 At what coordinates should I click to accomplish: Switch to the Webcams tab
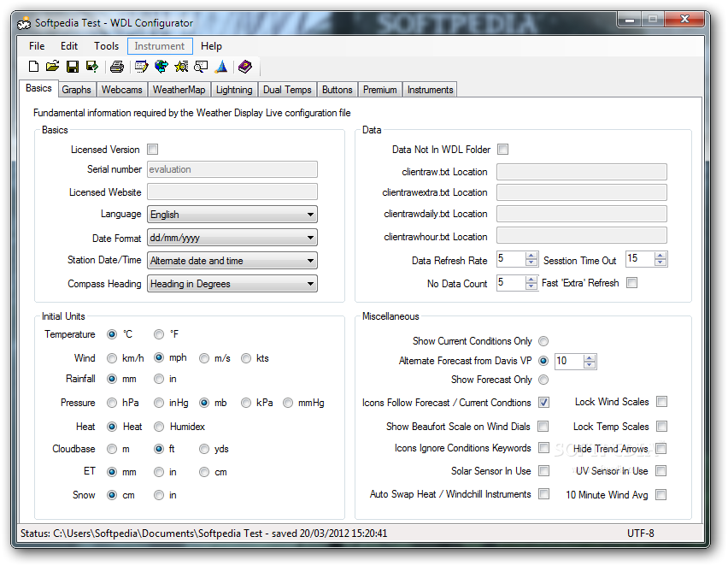click(x=121, y=90)
